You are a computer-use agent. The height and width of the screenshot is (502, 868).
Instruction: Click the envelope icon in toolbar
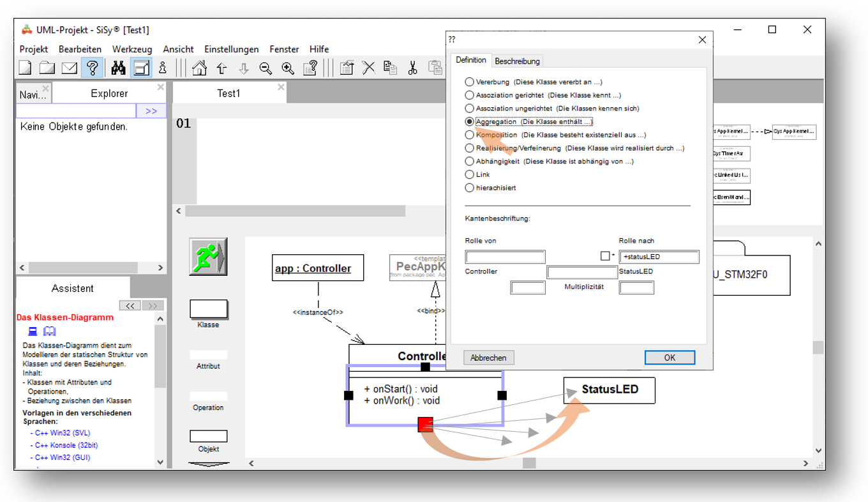69,68
